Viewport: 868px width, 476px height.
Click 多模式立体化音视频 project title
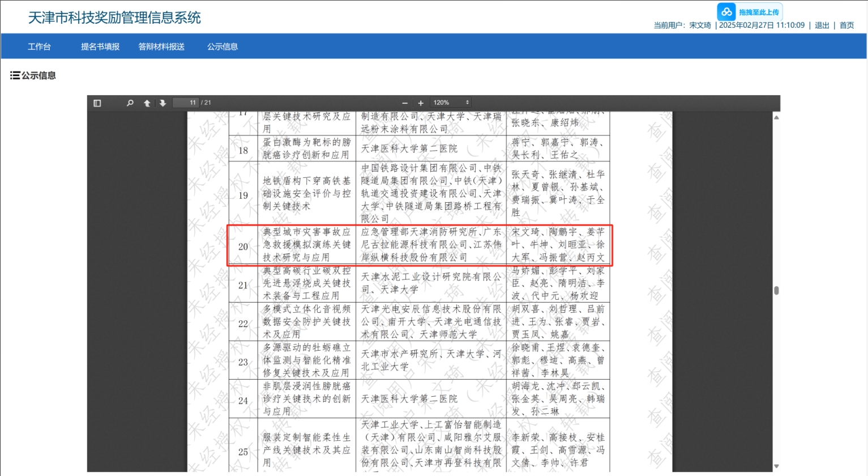coord(307,322)
